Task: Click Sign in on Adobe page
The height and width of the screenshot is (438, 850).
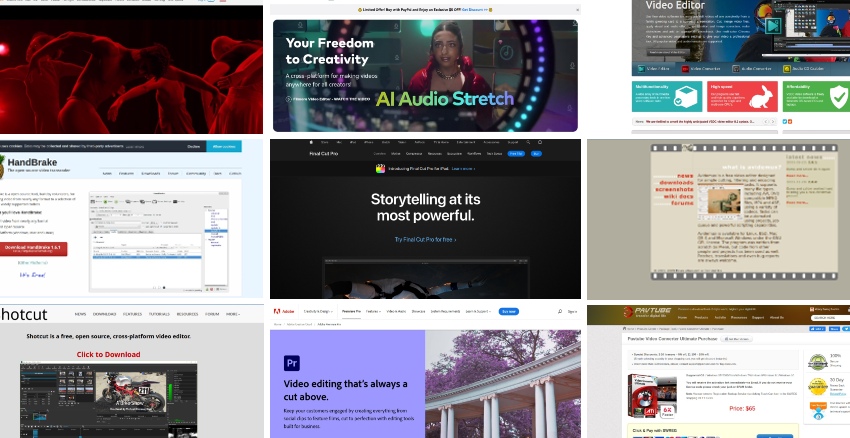Action: click(x=572, y=312)
